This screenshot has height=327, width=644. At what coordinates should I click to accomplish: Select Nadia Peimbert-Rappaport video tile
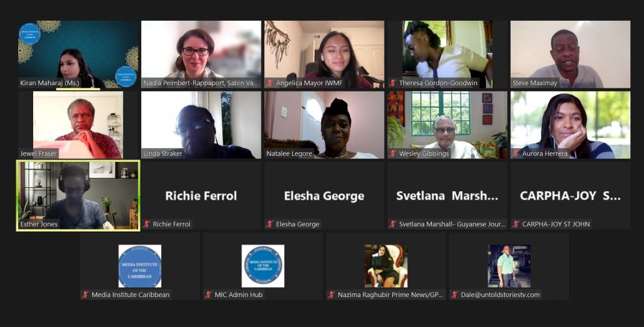(x=201, y=54)
